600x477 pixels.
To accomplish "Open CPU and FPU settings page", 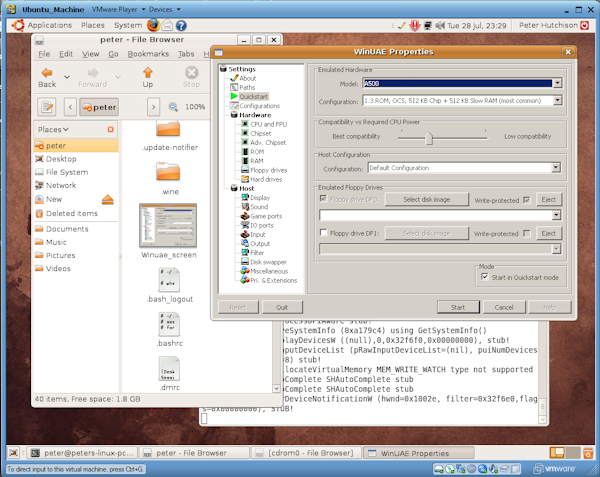I will 268,124.
